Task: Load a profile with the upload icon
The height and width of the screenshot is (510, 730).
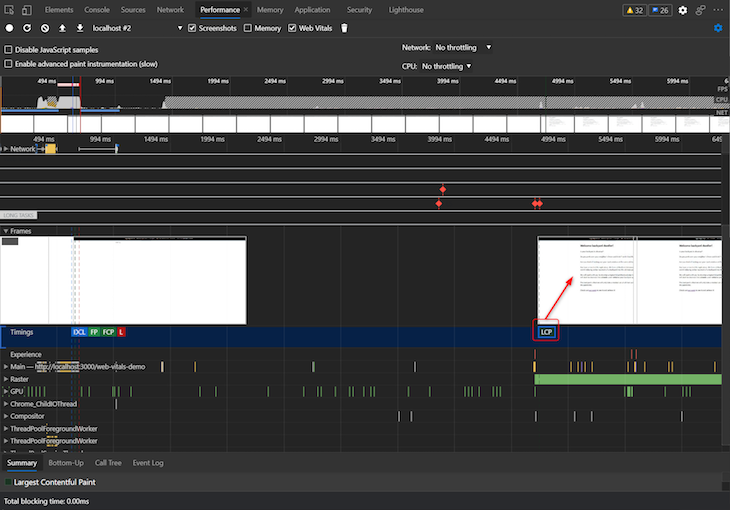Action: 62,28
